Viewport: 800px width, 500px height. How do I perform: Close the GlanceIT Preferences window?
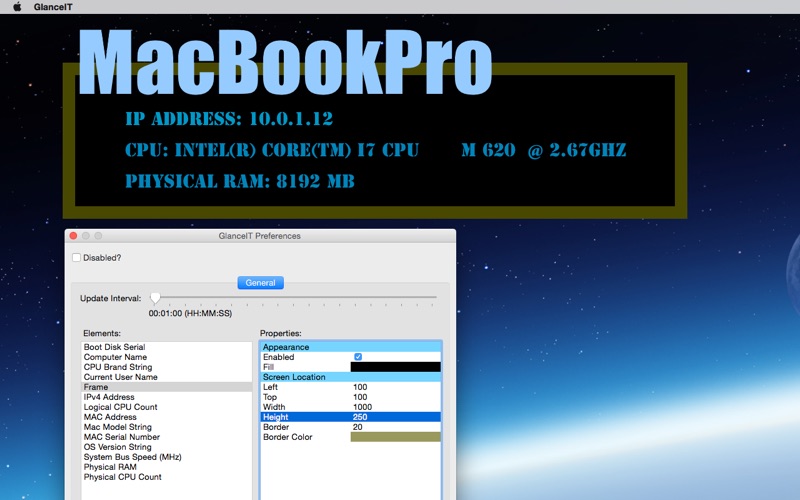coord(73,236)
